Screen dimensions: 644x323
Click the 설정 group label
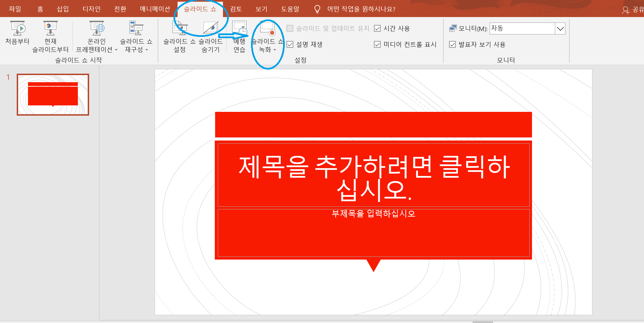pos(300,60)
